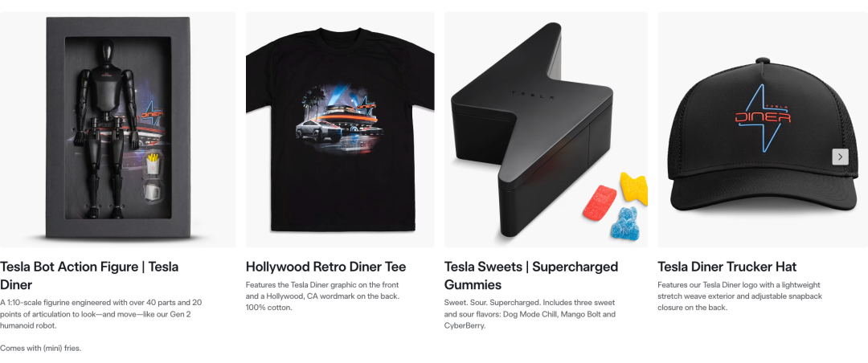The image size is (868, 363).
Task: Click the yellow bolt gummy candy
Action: 634,189
